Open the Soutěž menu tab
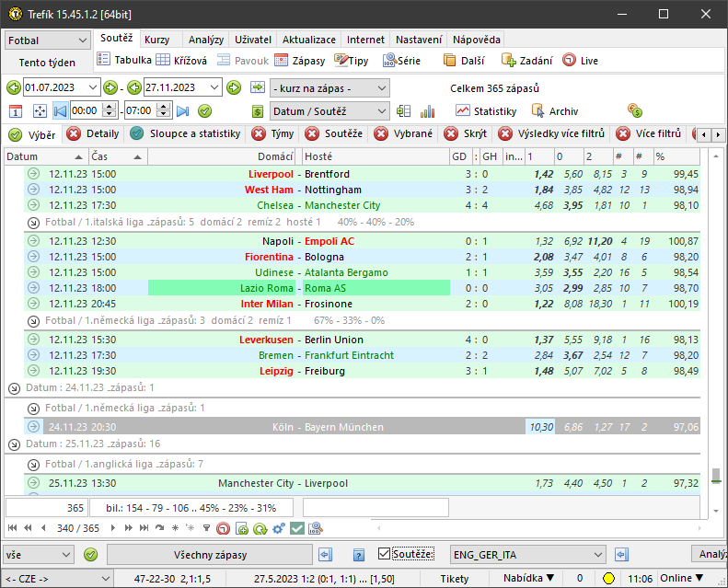This screenshot has width=728, height=588. coord(116,38)
